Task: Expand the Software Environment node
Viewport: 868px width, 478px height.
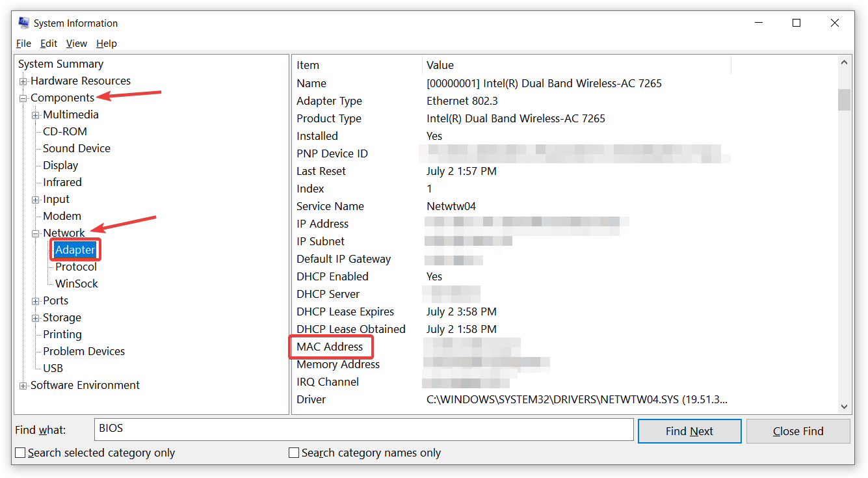Action: [23, 386]
